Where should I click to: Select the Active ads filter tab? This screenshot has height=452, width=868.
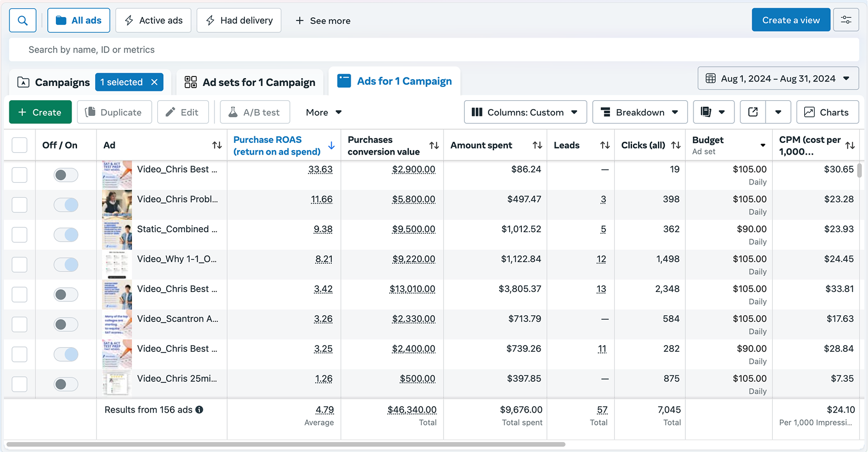tap(153, 20)
